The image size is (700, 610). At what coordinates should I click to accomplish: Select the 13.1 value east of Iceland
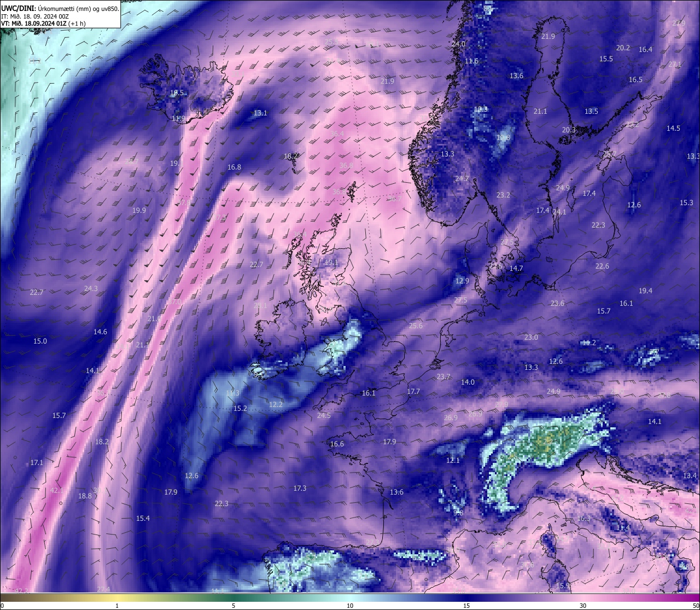pos(260,113)
